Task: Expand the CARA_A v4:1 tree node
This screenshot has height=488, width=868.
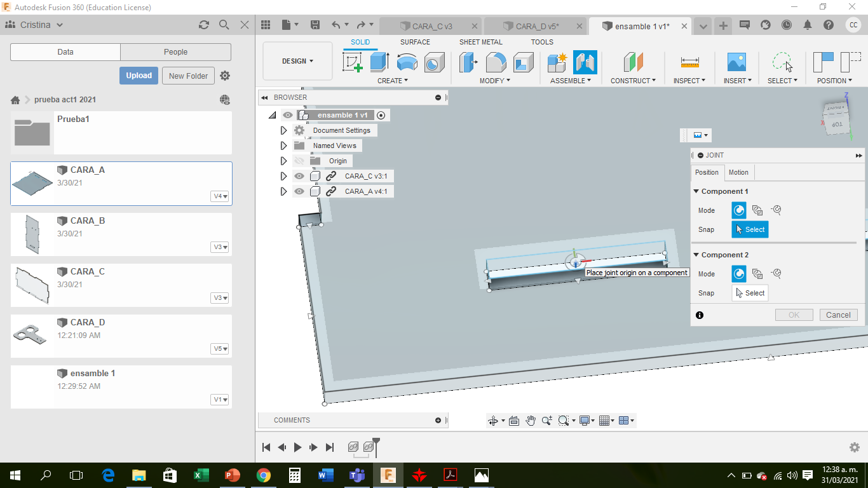Action: coord(283,191)
